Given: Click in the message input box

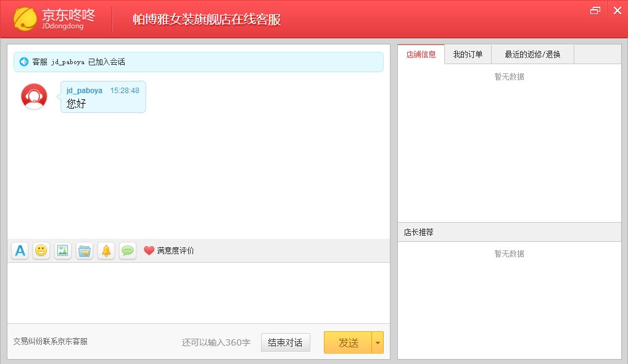Looking at the screenshot, I should [x=198, y=292].
